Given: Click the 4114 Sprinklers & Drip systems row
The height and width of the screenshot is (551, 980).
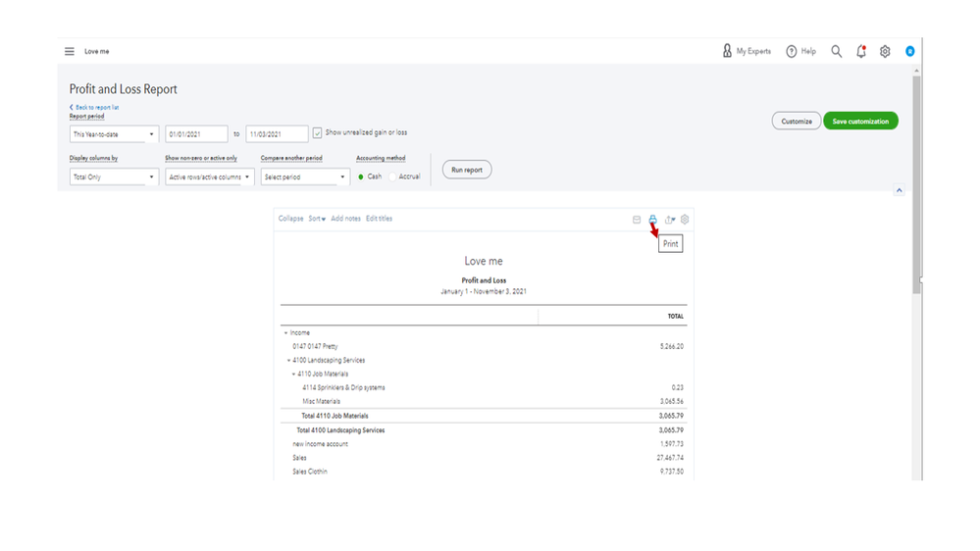Looking at the screenshot, I should [x=484, y=388].
